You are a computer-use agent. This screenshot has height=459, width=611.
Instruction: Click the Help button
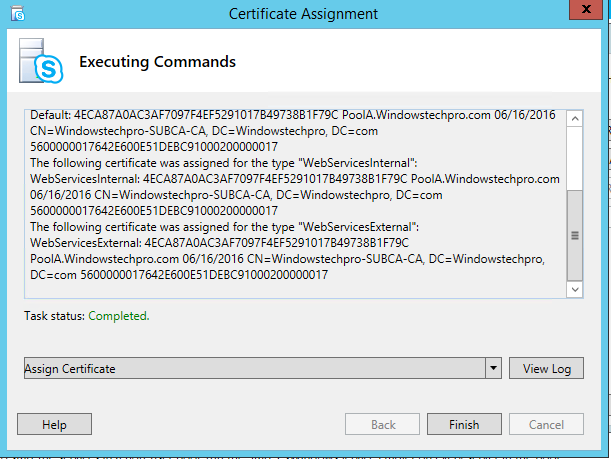pyautogui.click(x=54, y=424)
